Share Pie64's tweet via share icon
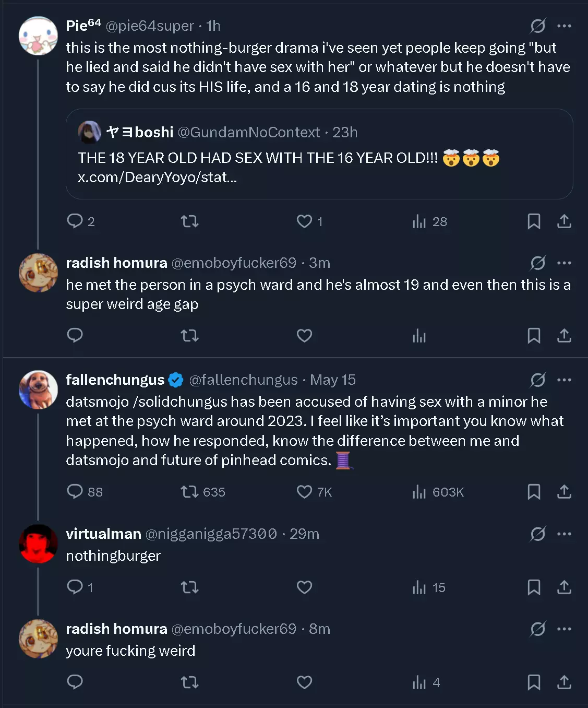The image size is (588, 708). (564, 221)
